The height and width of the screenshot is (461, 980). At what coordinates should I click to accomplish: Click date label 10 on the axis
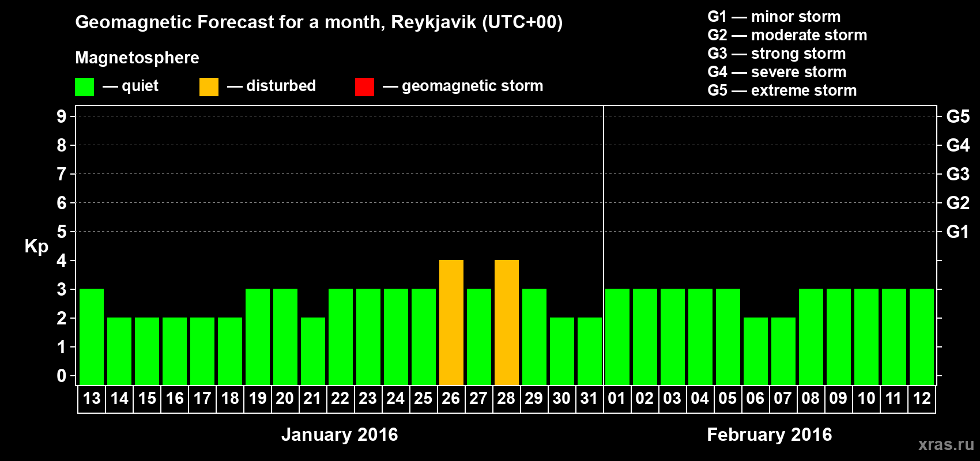pyautogui.click(x=866, y=398)
